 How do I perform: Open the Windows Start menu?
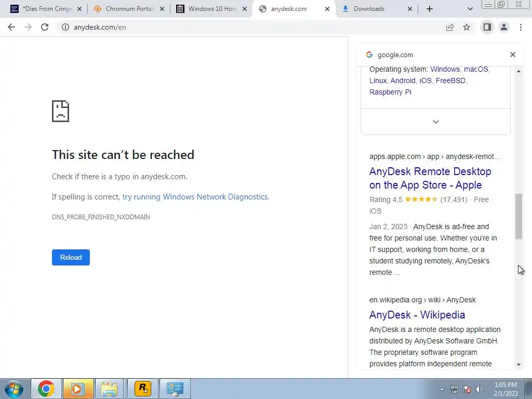click(x=14, y=389)
